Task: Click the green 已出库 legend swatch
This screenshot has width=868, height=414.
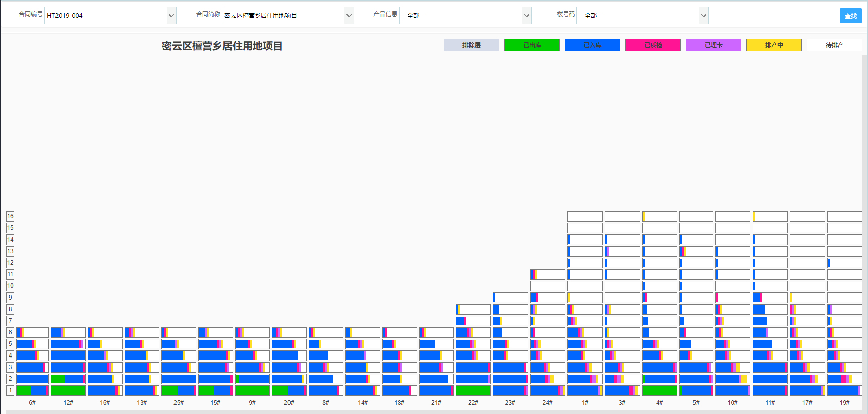Action: tap(532, 45)
